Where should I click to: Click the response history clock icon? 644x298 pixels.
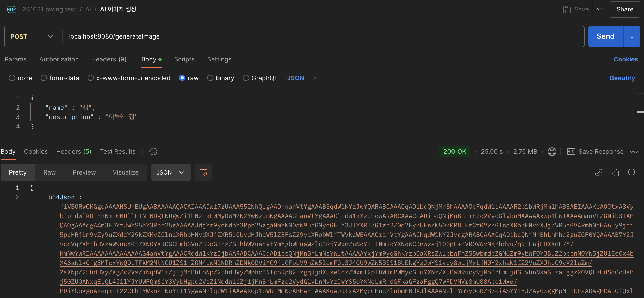[153, 152]
